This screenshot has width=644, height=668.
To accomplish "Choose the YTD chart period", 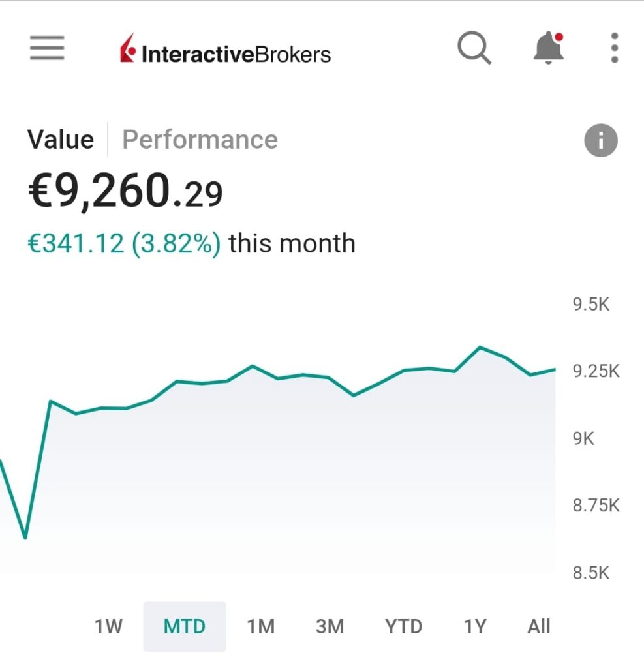I will click(403, 627).
